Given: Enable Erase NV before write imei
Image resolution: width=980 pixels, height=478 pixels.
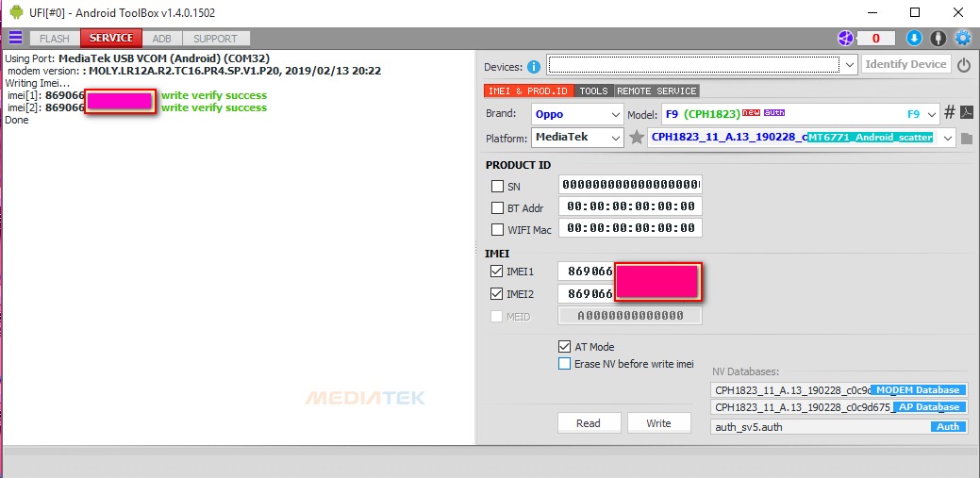Looking at the screenshot, I should pyautogui.click(x=564, y=364).
